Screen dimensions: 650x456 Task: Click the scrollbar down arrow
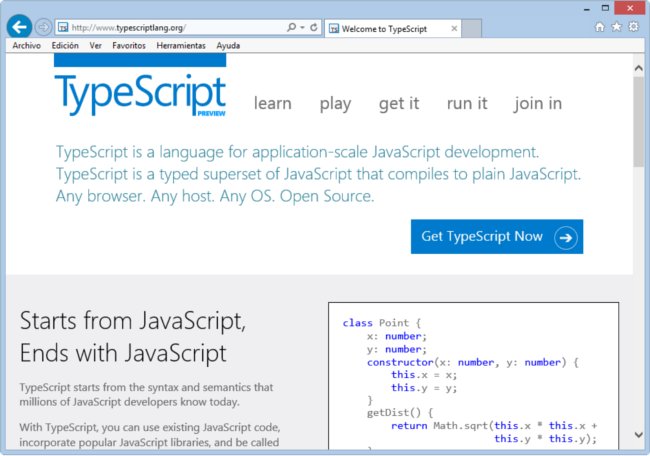(639, 435)
